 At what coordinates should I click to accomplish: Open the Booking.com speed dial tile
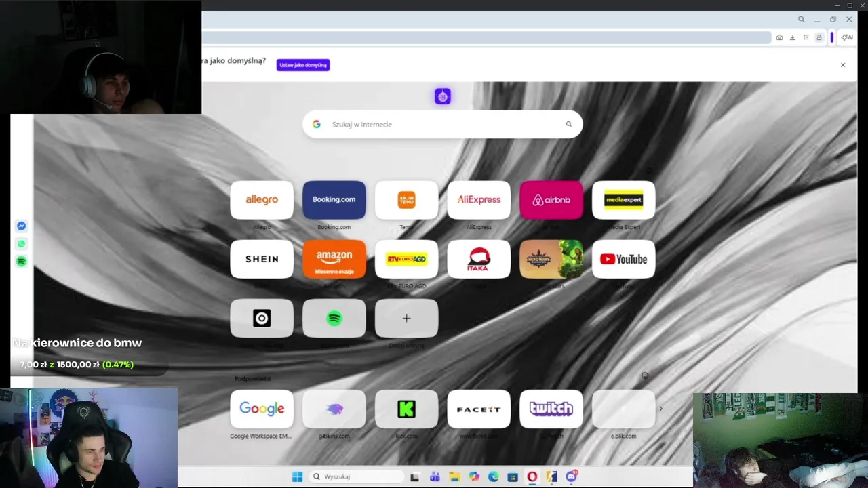coord(334,200)
